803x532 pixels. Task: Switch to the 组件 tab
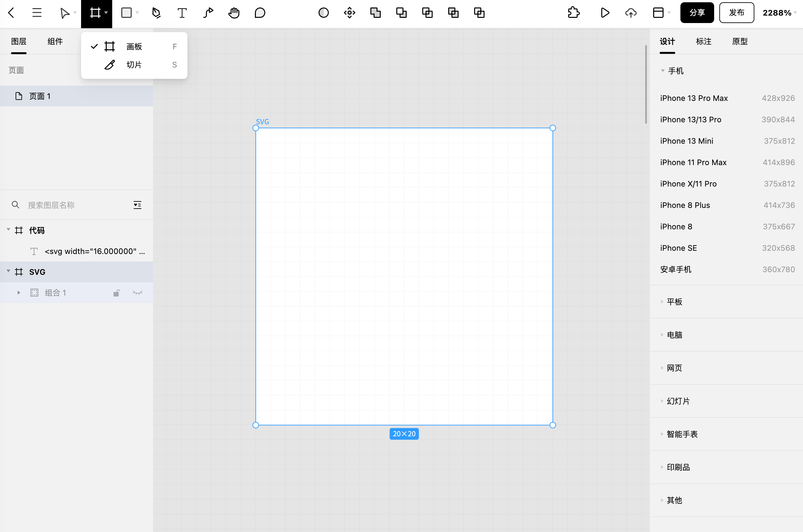pos(55,42)
